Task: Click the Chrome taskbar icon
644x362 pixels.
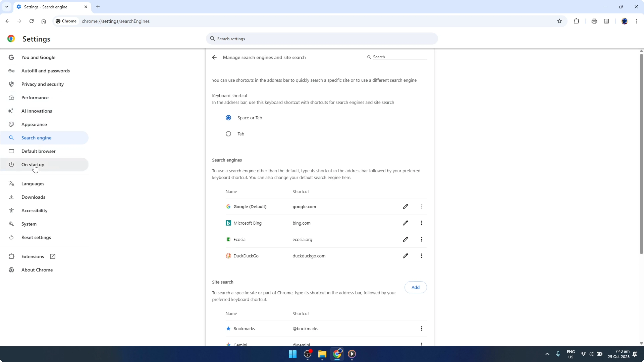Action: [337, 354]
